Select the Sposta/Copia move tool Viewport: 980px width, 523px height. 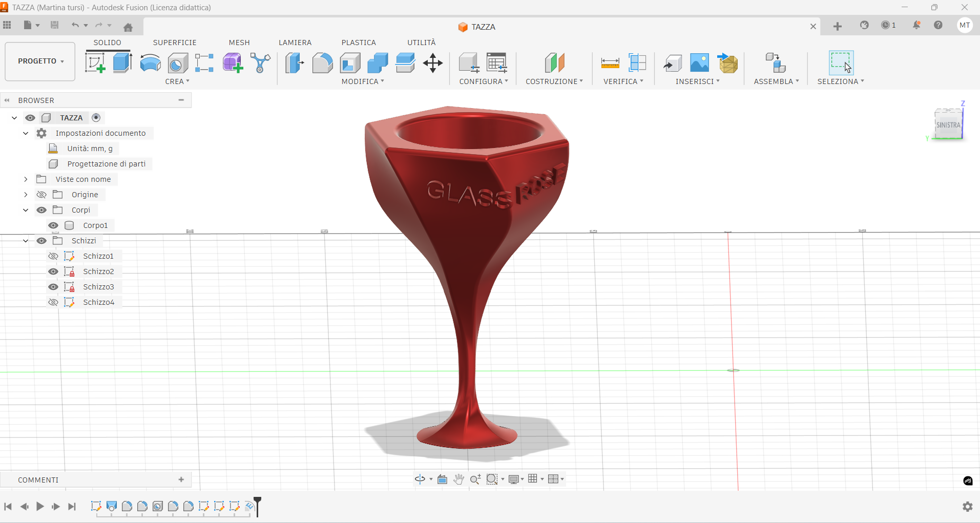point(433,62)
